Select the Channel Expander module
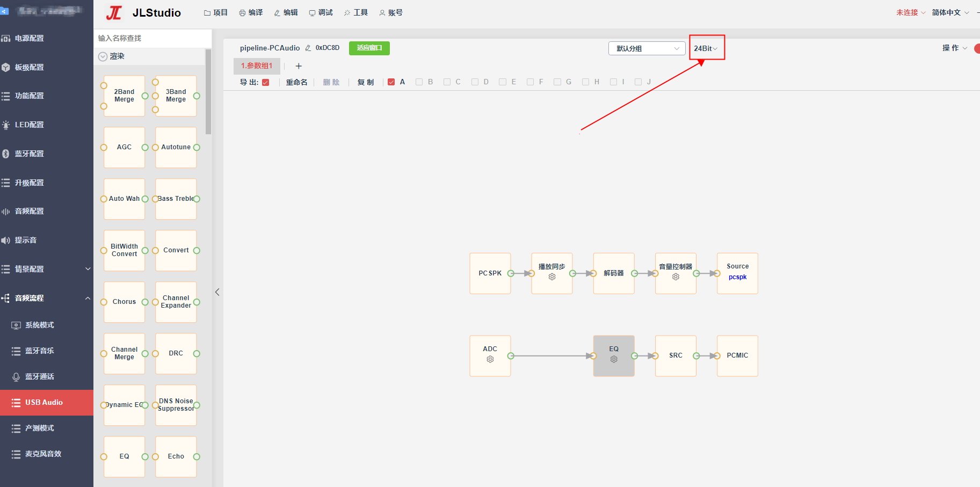 click(x=176, y=302)
